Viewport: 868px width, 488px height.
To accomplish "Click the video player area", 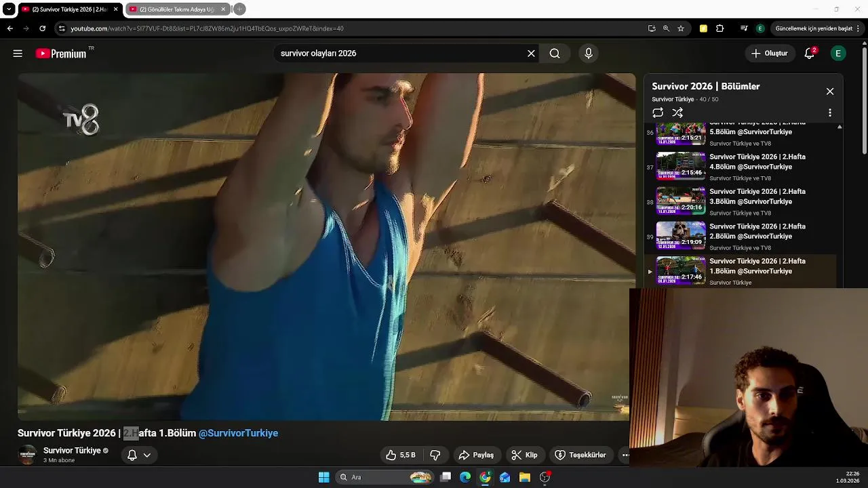I will [326, 247].
